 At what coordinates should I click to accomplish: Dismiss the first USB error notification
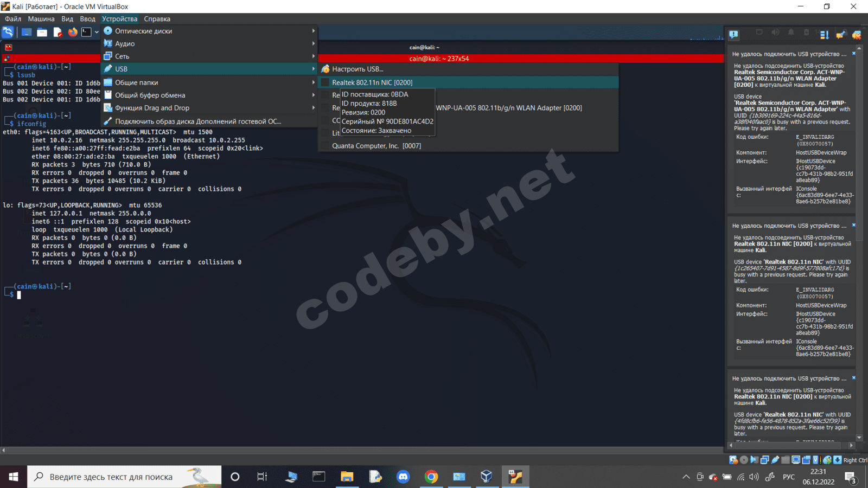coord(853,54)
